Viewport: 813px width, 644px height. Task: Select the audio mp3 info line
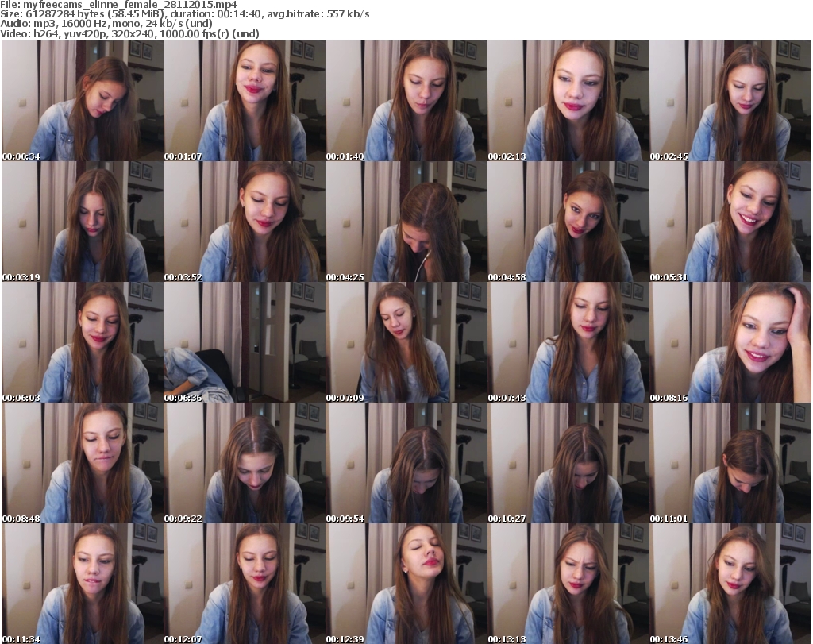click(x=106, y=24)
